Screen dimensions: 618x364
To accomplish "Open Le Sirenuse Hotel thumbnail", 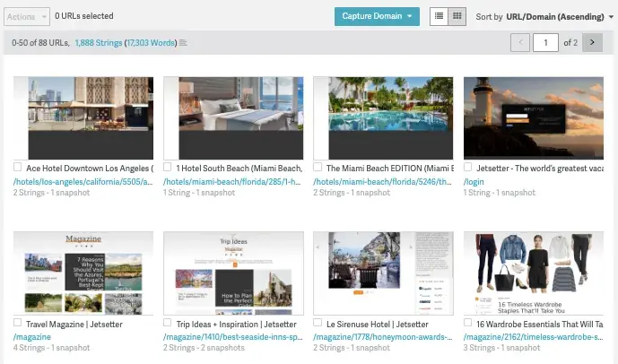I will [383, 273].
